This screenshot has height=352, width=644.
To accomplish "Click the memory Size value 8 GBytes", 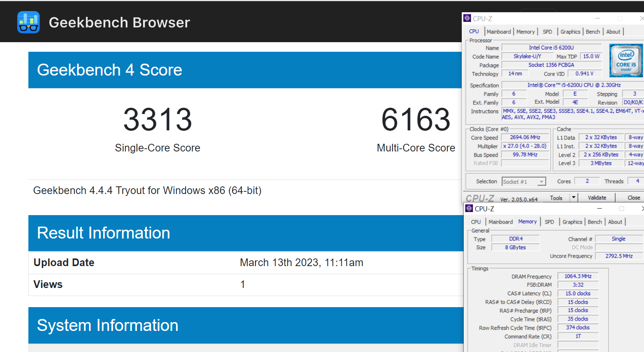I will [516, 247].
